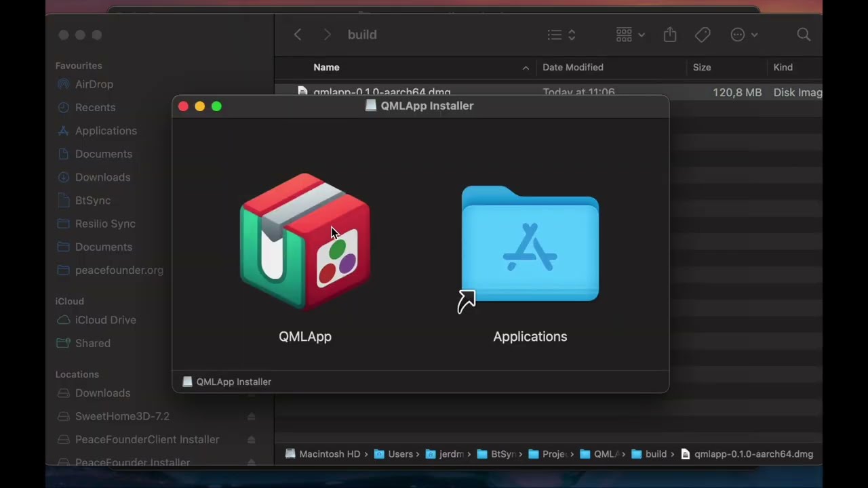Screen dimensions: 868x488
Task: Open the Applications folder shortcut
Action: click(530, 244)
